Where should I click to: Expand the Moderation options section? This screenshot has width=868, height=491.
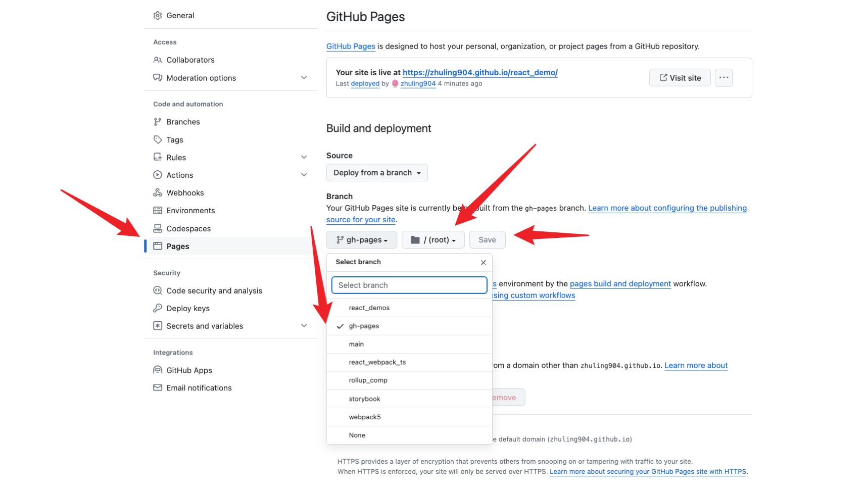tap(304, 78)
